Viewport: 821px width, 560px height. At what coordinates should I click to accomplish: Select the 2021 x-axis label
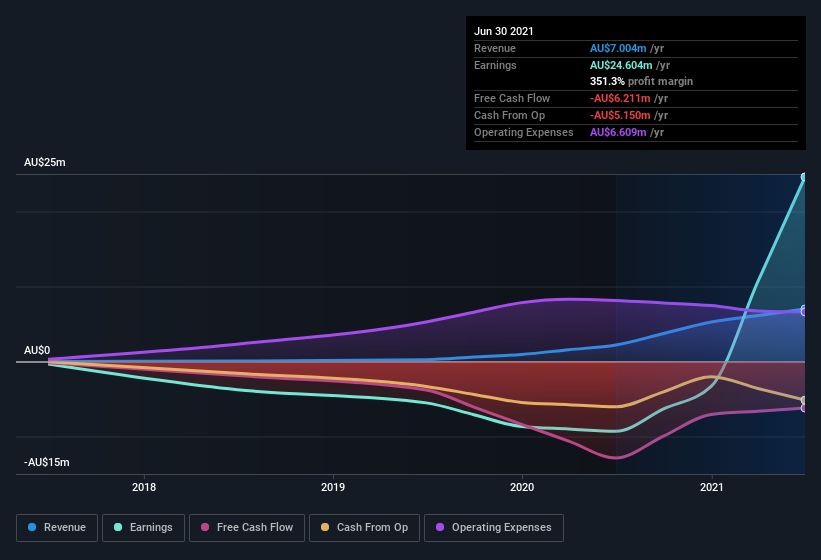click(x=712, y=487)
